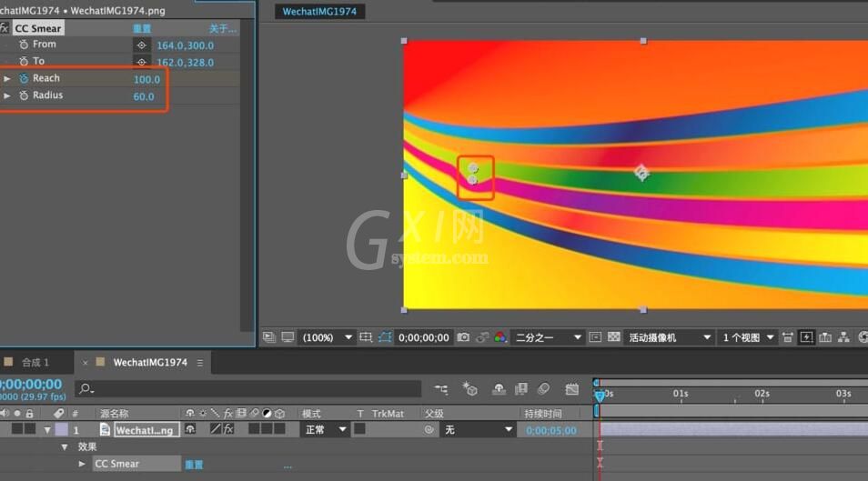Open the parent 无 dropdown
This screenshot has width=868, height=481.
[x=477, y=429]
